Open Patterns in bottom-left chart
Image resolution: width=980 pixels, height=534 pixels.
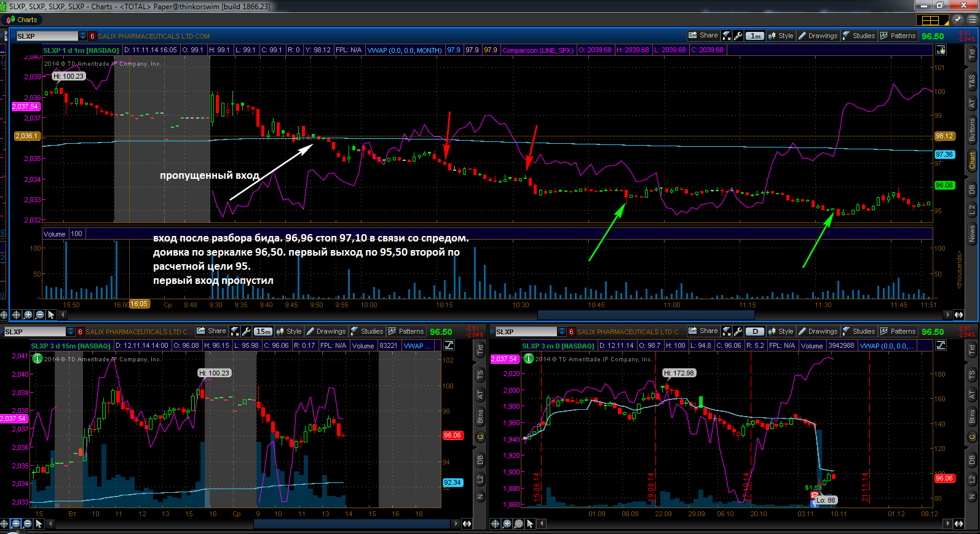tap(406, 331)
